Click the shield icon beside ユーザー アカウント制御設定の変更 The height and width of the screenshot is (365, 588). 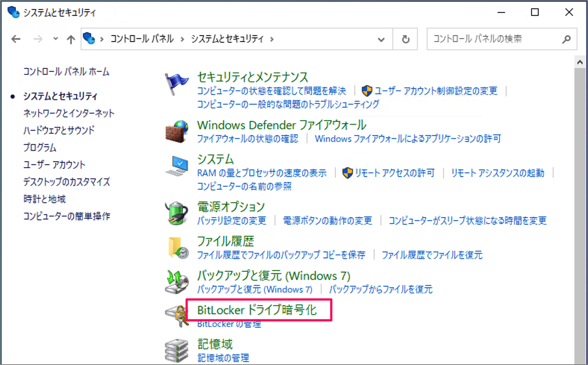coord(367,91)
